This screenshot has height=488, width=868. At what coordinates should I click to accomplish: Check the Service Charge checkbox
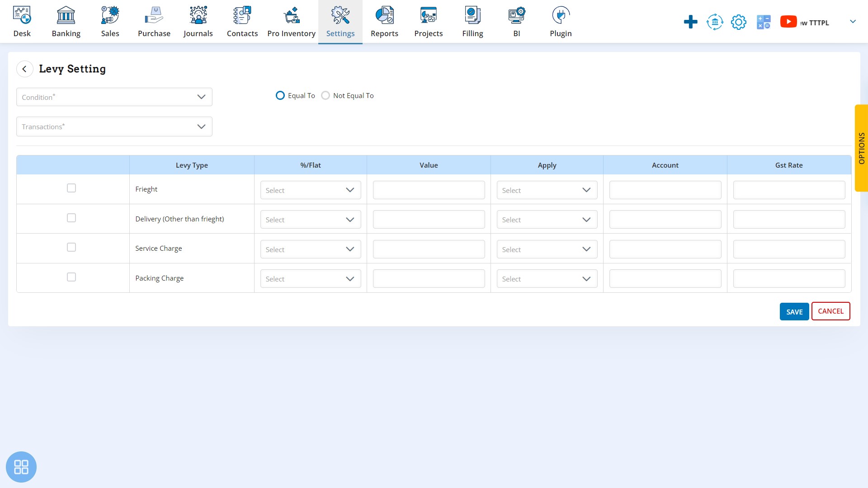(71, 247)
